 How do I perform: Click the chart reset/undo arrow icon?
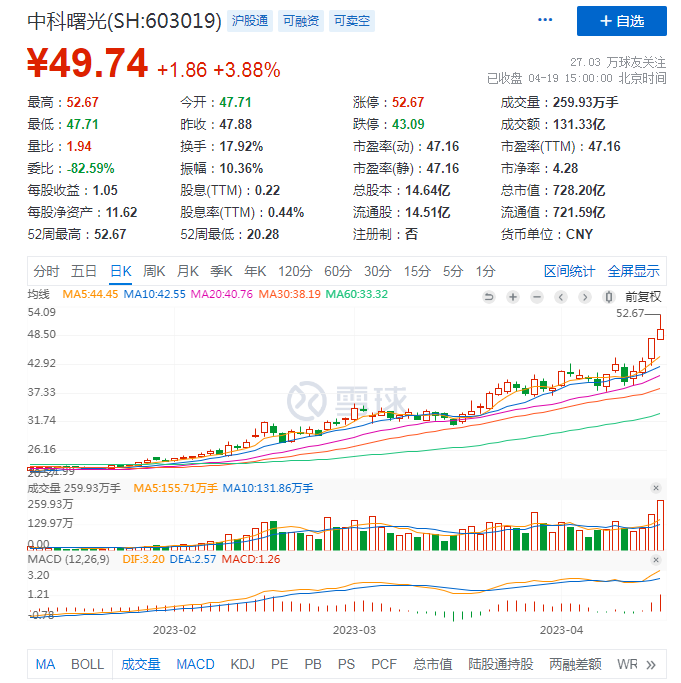[489, 297]
